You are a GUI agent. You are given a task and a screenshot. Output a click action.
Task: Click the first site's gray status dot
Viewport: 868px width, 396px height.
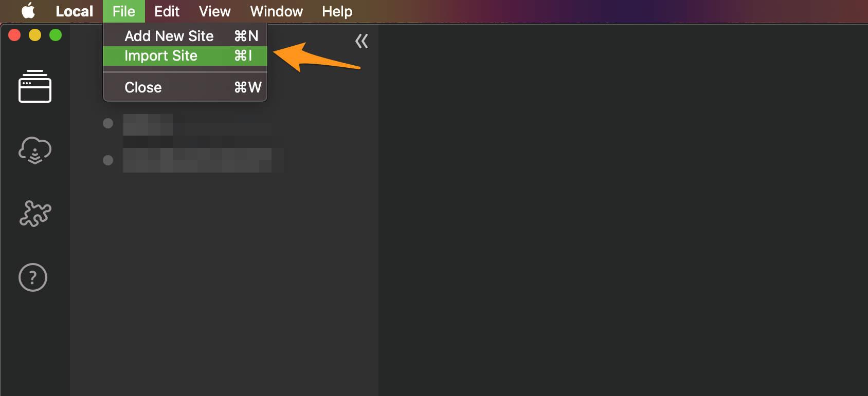click(x=108, y=123)
